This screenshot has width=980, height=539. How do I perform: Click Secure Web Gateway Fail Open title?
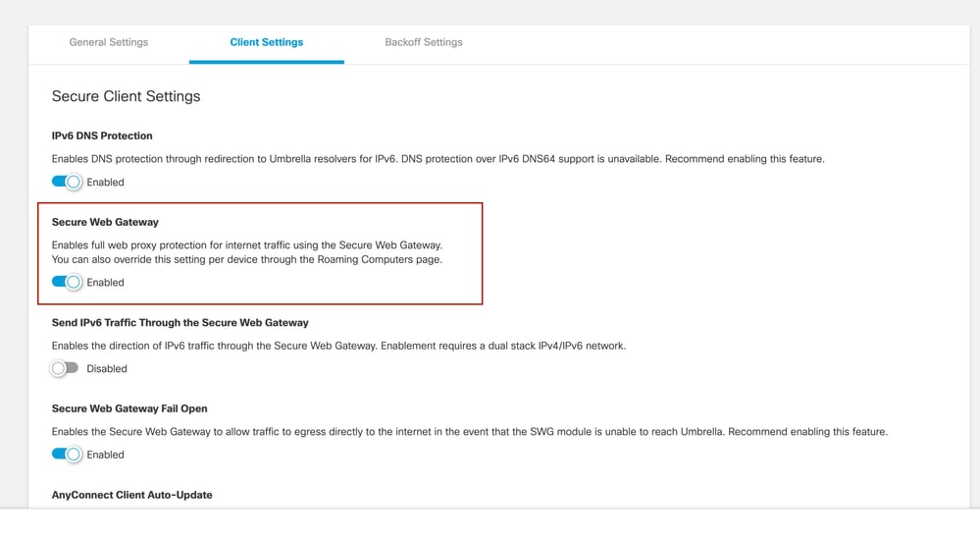pyautogui.click(x=129, y=408)
